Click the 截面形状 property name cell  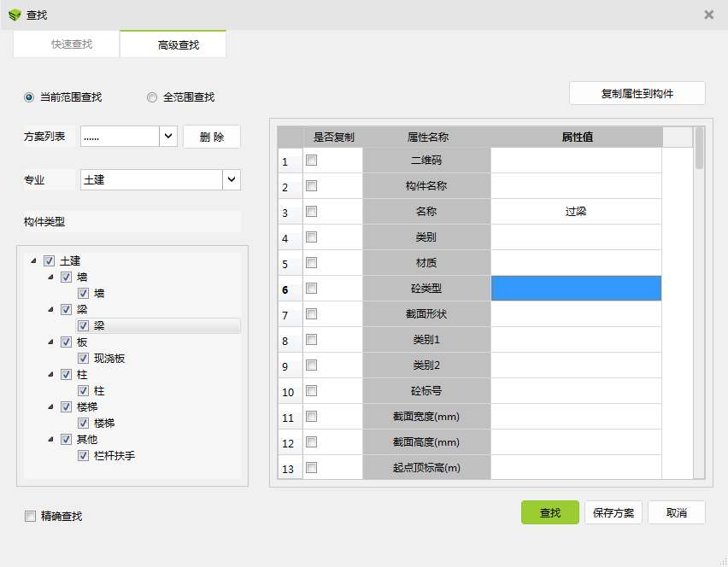pos(426,314)
